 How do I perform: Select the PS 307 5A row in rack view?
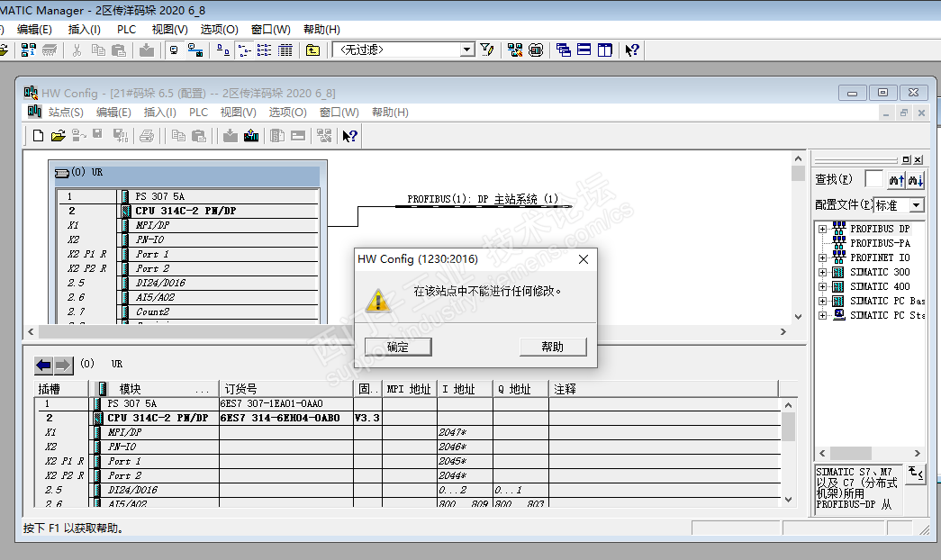pos(188,196)
